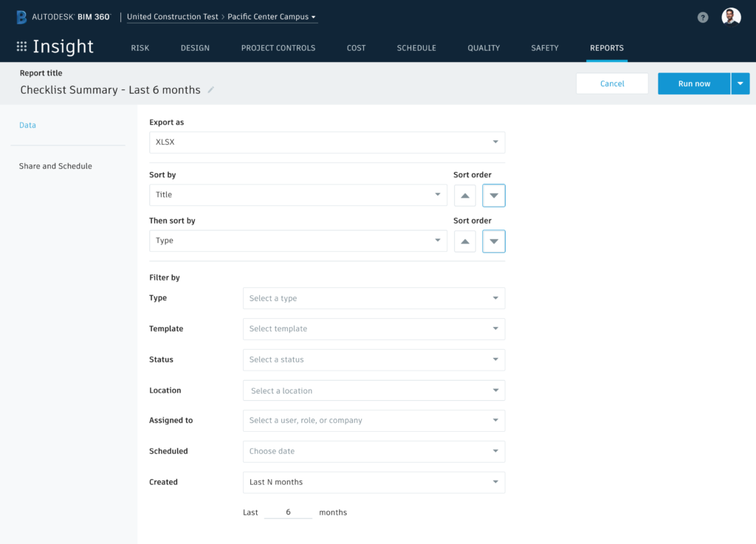Click the Autodesk BIM 360 logo

63,16
